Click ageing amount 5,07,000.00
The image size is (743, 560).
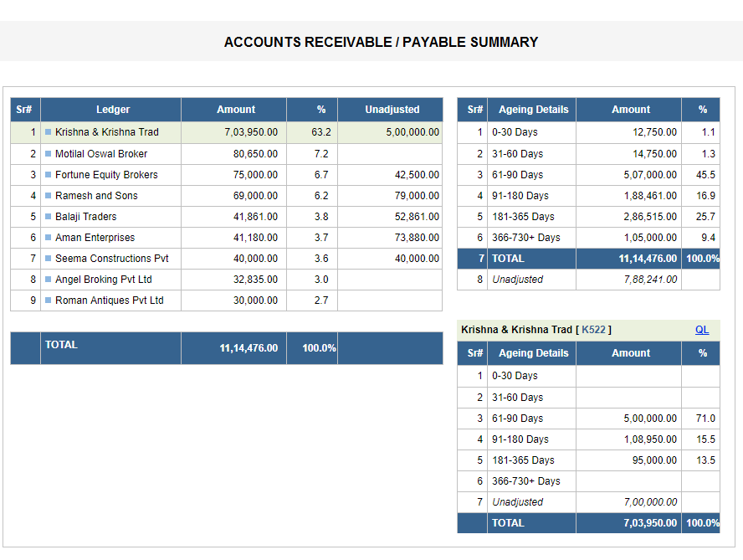click(650, 174)
